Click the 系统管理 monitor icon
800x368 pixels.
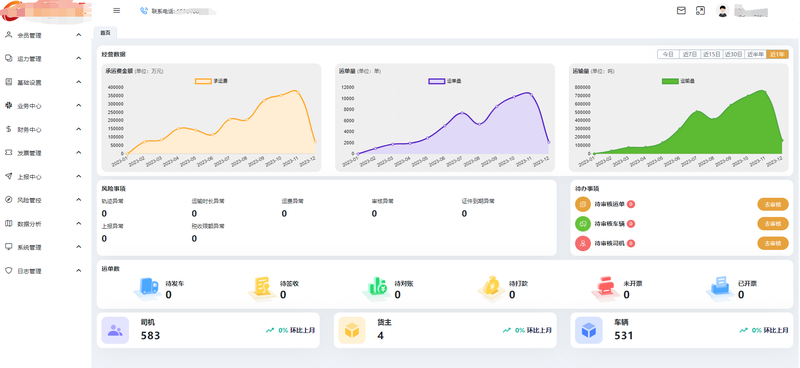pos(8,247)
